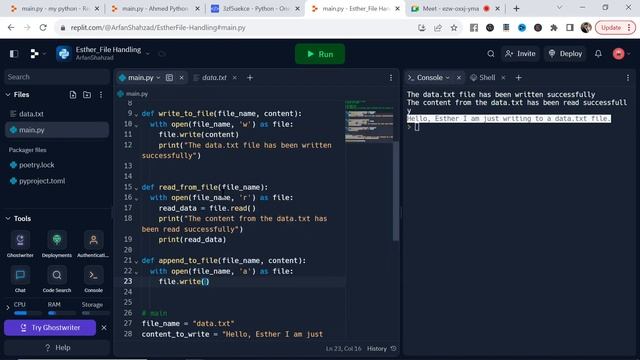The height and width of the screenshot is (360, 640).
Task: Open the browser extensions puzzle icon
Action: [x=554, y=28]
